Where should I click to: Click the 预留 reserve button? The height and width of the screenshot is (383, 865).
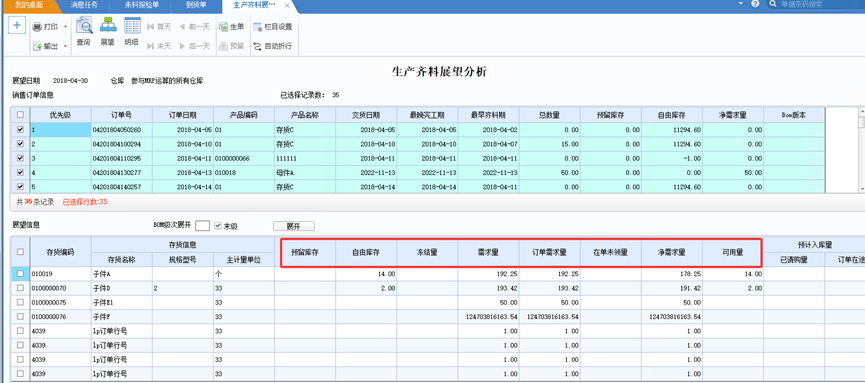[x=231, y=46]
